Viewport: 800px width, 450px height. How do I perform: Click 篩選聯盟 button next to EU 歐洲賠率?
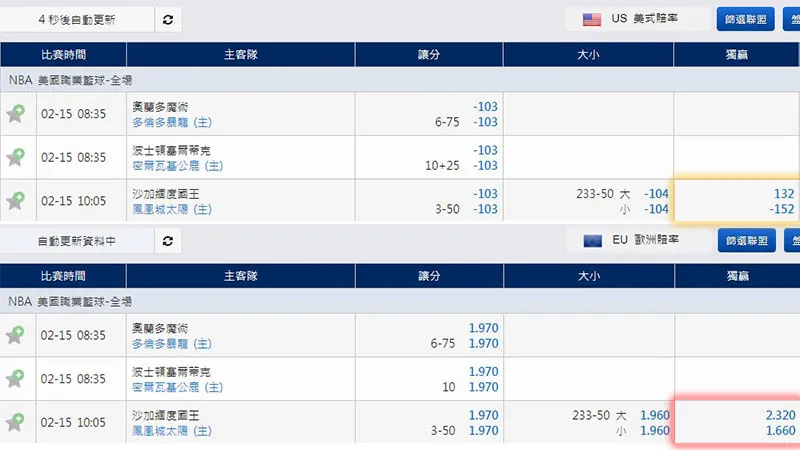coord(746,241)
